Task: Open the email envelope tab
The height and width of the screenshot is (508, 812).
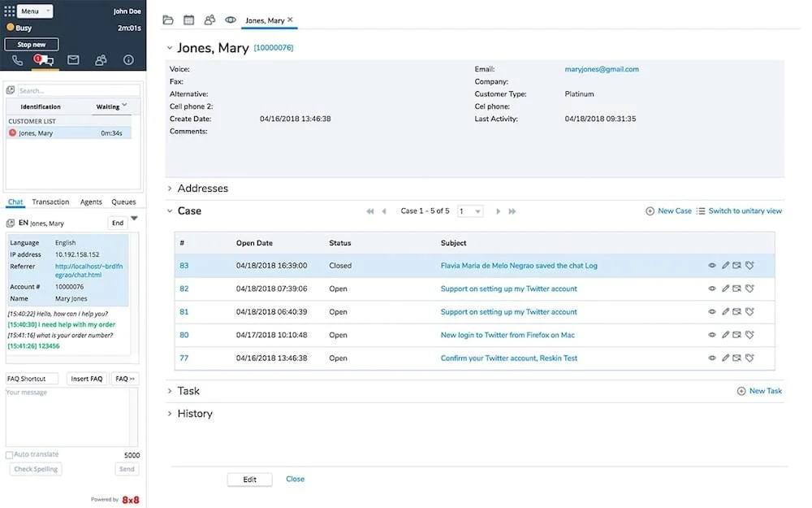Action: pos(73,60)
